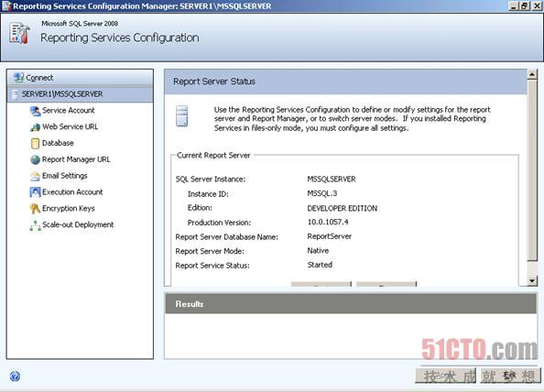Open help with the blue question icon
Screen dimensions: 544x392
pos(15,376)
